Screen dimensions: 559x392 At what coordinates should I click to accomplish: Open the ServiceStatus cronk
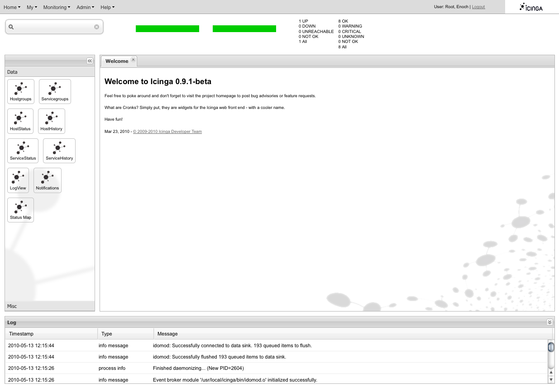tap(23, 151)
